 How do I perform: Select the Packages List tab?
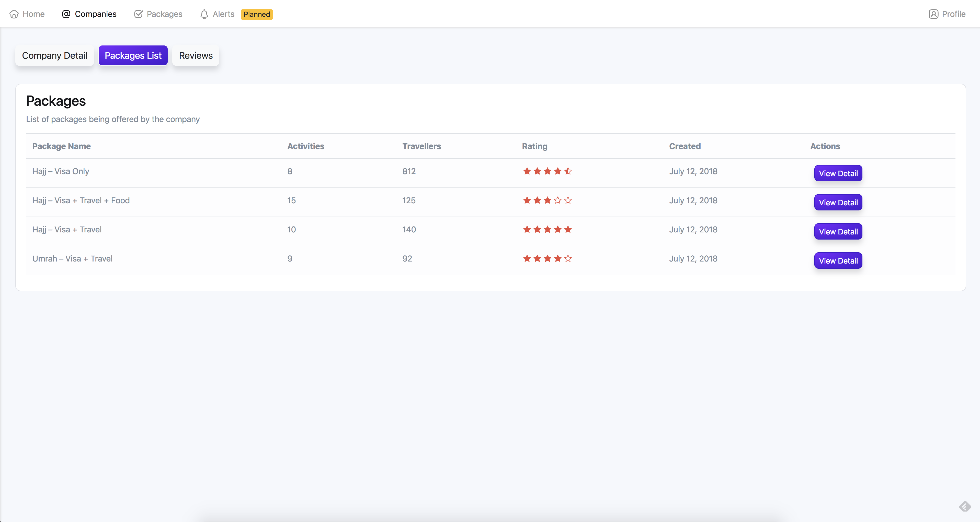[133, 55]
